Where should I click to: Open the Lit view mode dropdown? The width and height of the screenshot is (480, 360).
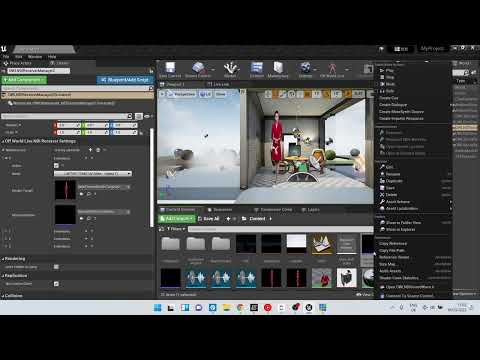206,94
